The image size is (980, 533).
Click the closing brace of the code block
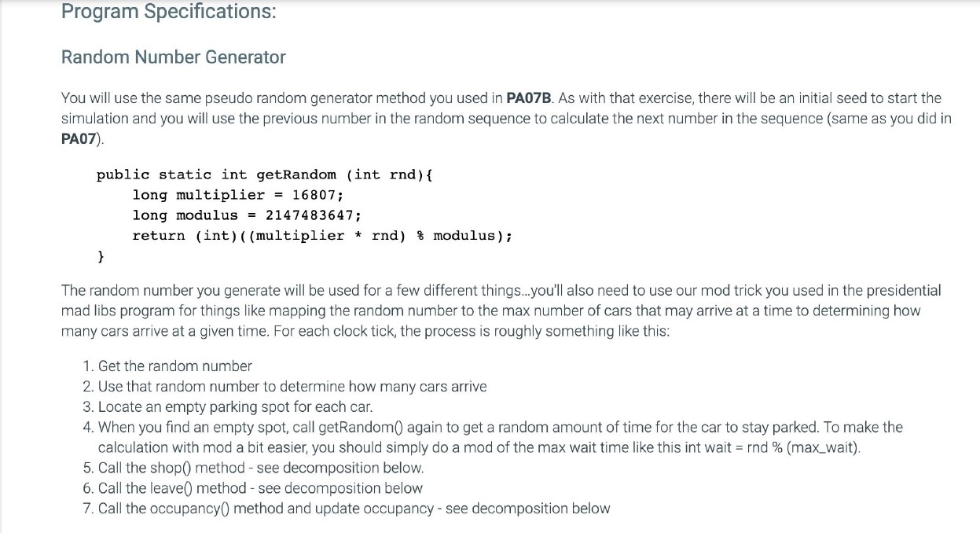coord(101,256)
